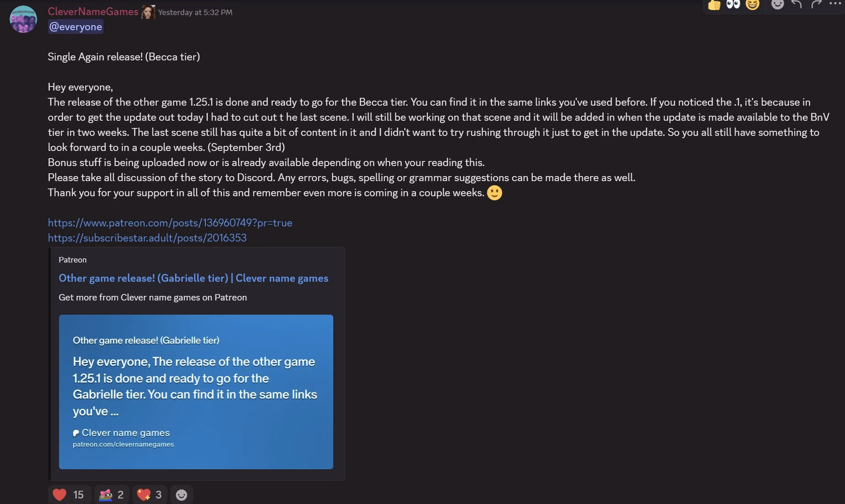Open the More options ellipsis menu
Screen dimensions: 845x504
[x=834, y=4]
